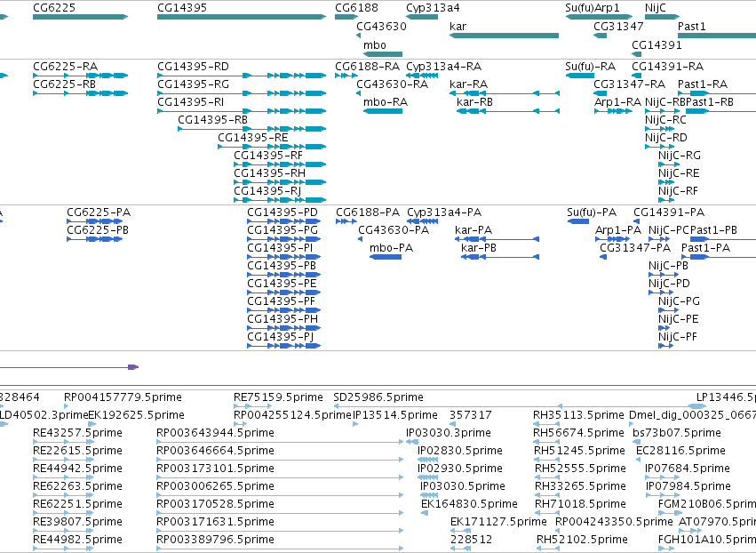Select transcript CG14395-RG

194,84
